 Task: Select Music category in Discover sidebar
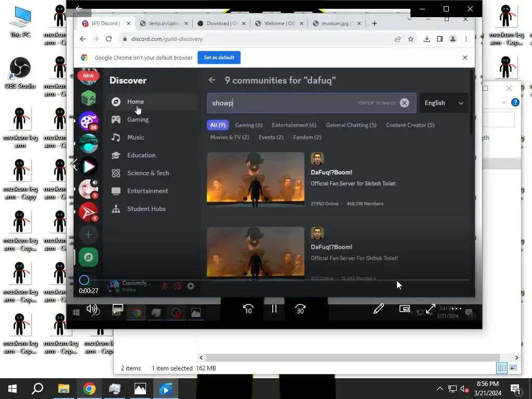[152, 137]
